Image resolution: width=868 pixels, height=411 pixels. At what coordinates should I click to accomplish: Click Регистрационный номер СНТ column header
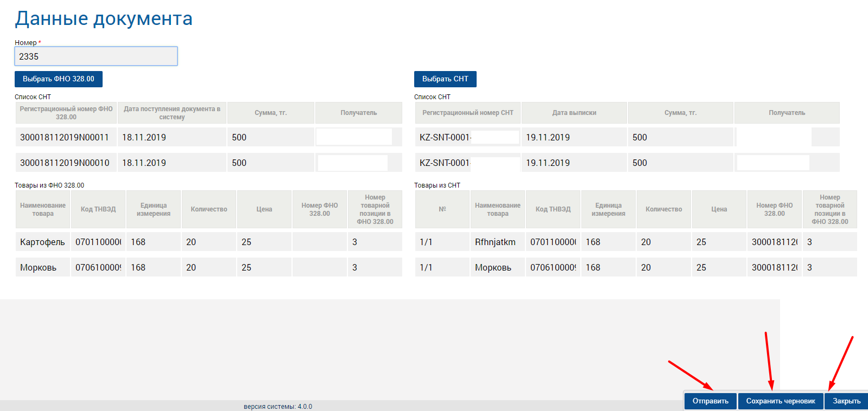pos(467,113)
